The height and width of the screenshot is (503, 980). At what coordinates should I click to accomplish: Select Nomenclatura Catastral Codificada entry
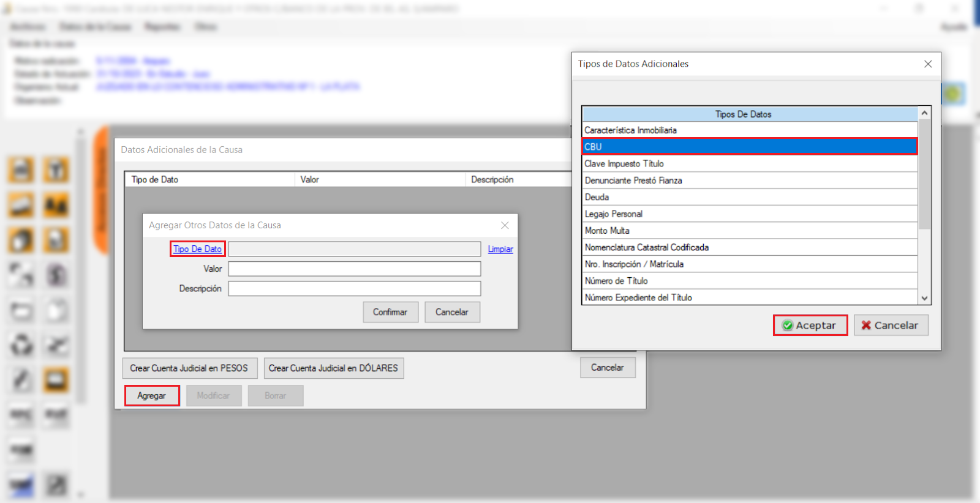(748, 247)
